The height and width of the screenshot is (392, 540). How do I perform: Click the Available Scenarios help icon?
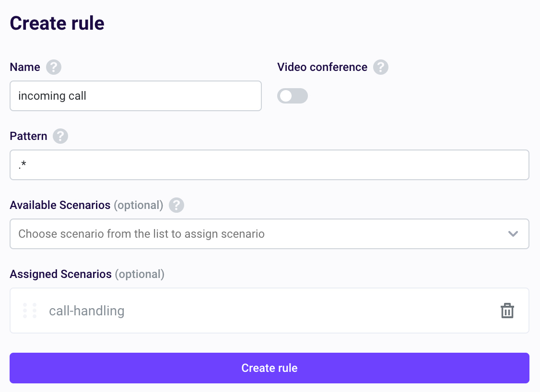coord(176,205)
